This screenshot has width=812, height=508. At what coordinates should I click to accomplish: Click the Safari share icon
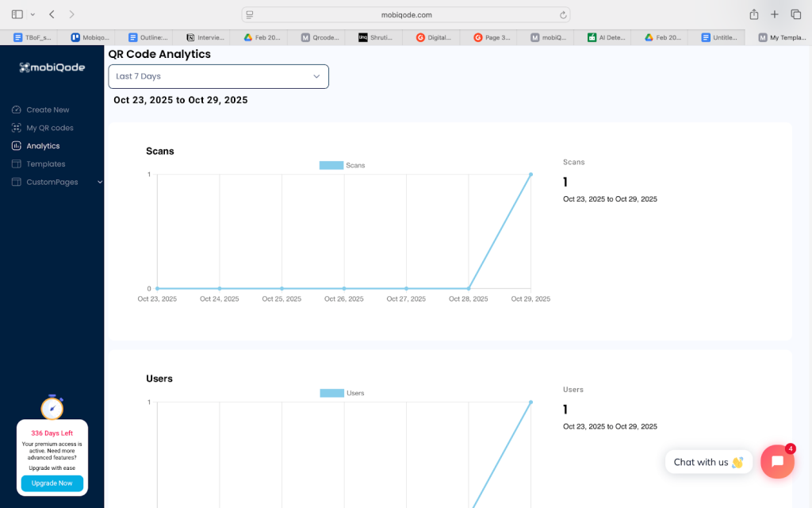click(754, 14)
